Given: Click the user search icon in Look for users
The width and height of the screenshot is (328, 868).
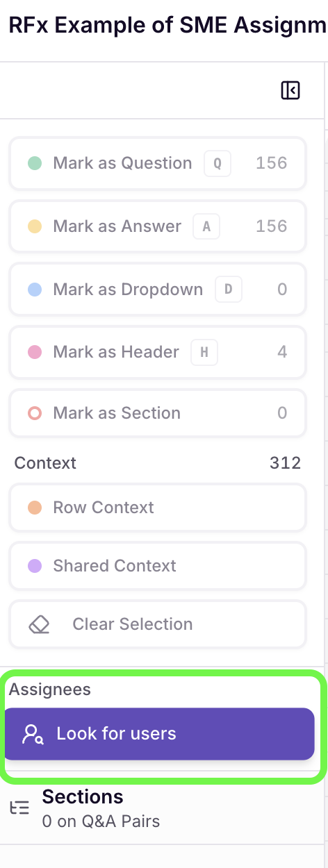Looking at the screenshot, I should coord(33,734).
